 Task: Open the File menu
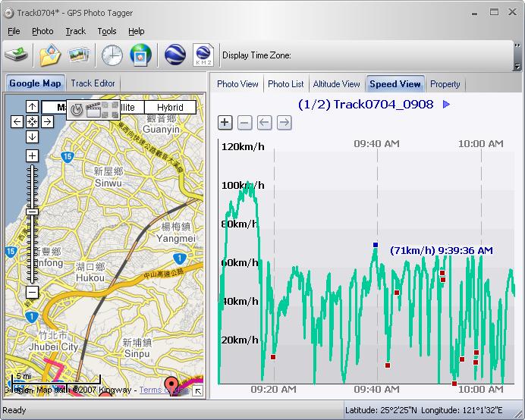[14, 31]
